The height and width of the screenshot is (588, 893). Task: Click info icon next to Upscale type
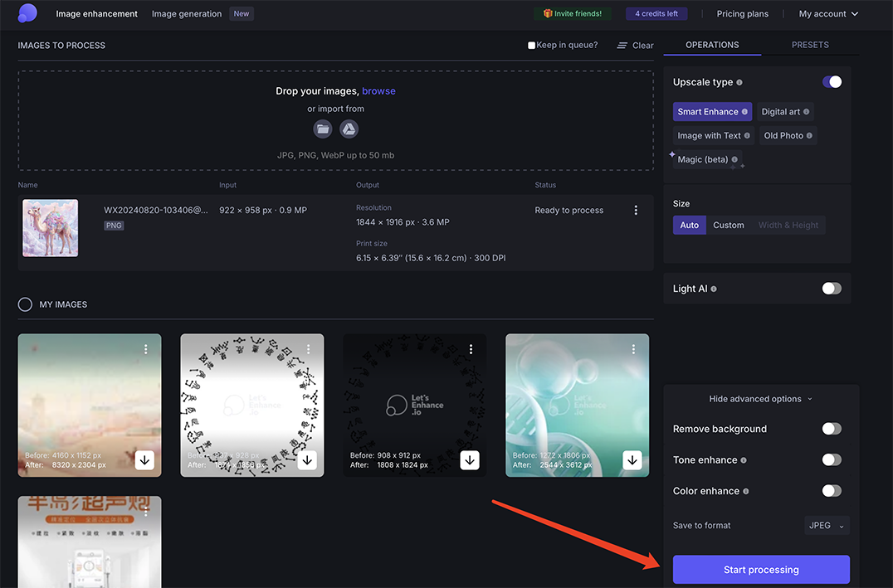click(x=739, y=82)
